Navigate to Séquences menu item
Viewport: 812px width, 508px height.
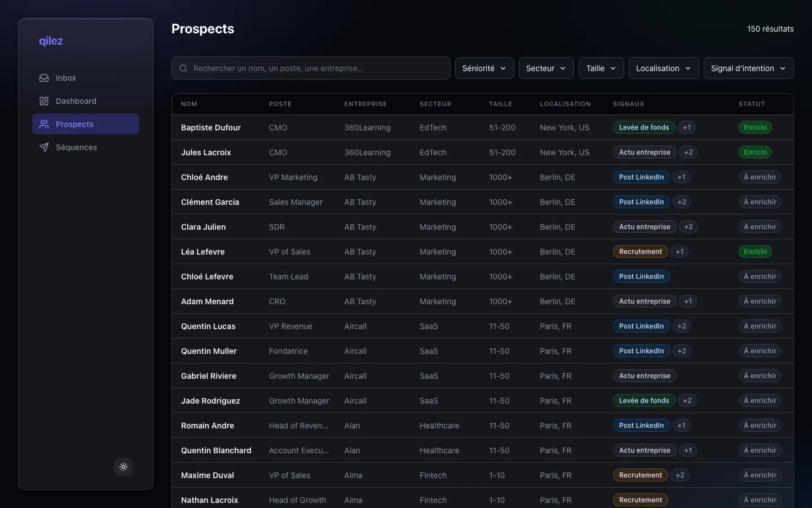86,147
